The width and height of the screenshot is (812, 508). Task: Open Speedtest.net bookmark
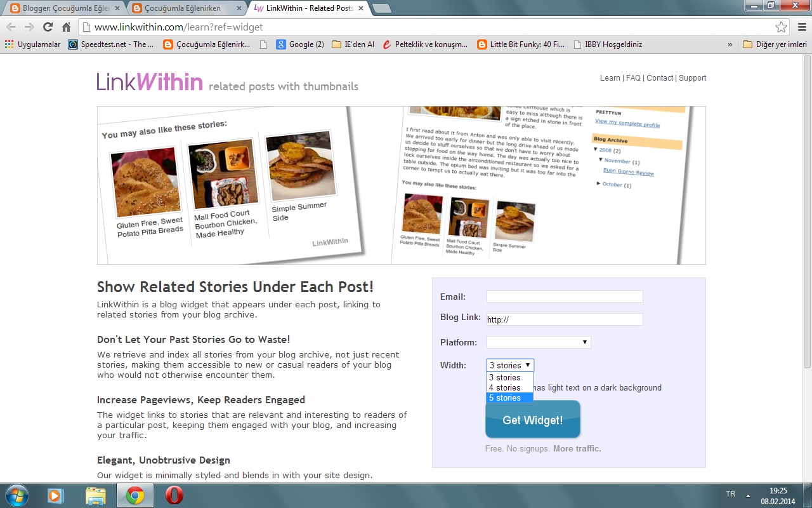[x=111, y=44]
